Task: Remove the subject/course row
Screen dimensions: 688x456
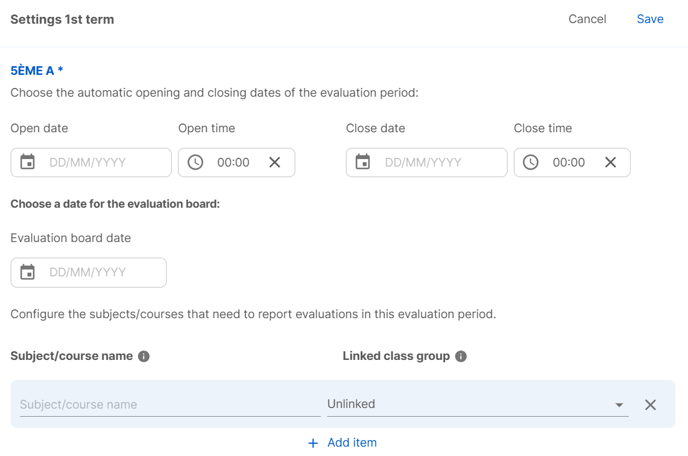Action: click(x=650, y=405)
